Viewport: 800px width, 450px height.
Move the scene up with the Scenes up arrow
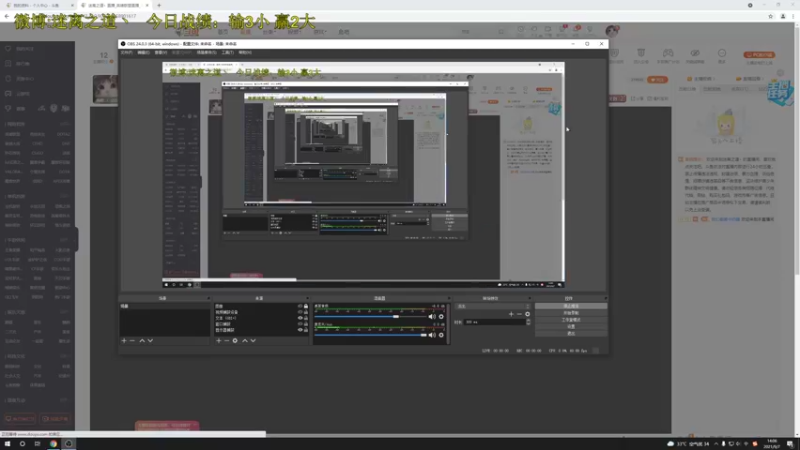pos(142,340)
